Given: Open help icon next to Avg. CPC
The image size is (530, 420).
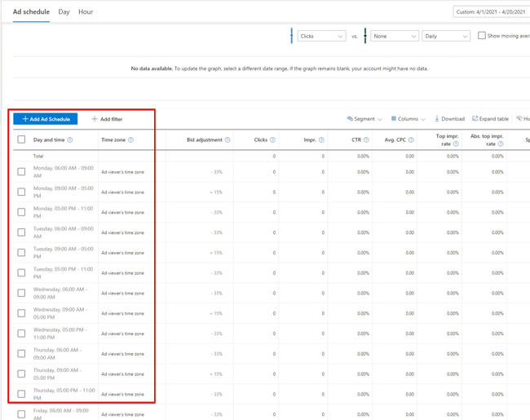Looking at the screenshot, I should pyautogui.click(x=411, y=139).
